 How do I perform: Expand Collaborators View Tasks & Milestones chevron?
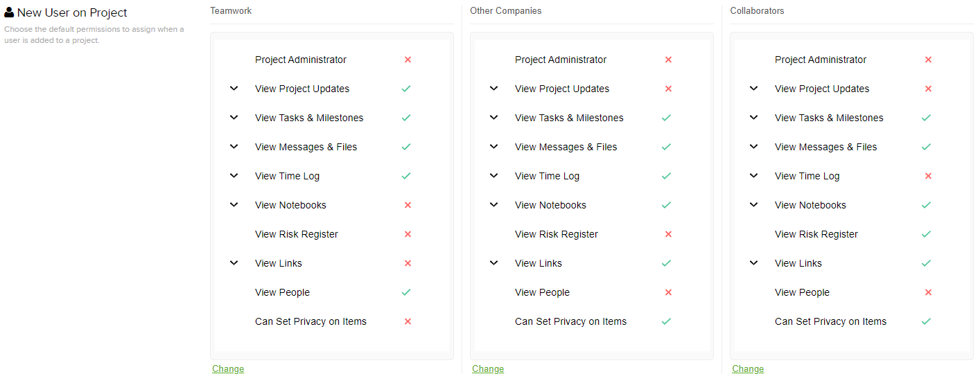(754, 118)
